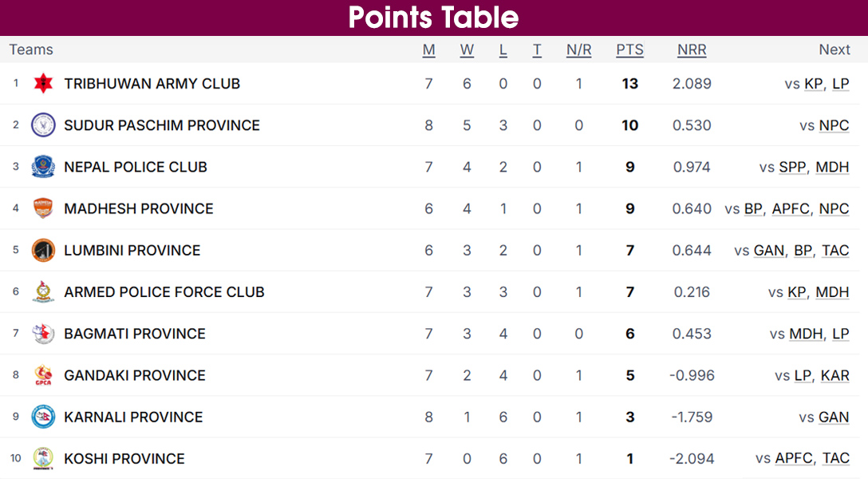Screen dimensions: 868x479
Task: Click the W wins column header
Action: click(x=467, y=49)
